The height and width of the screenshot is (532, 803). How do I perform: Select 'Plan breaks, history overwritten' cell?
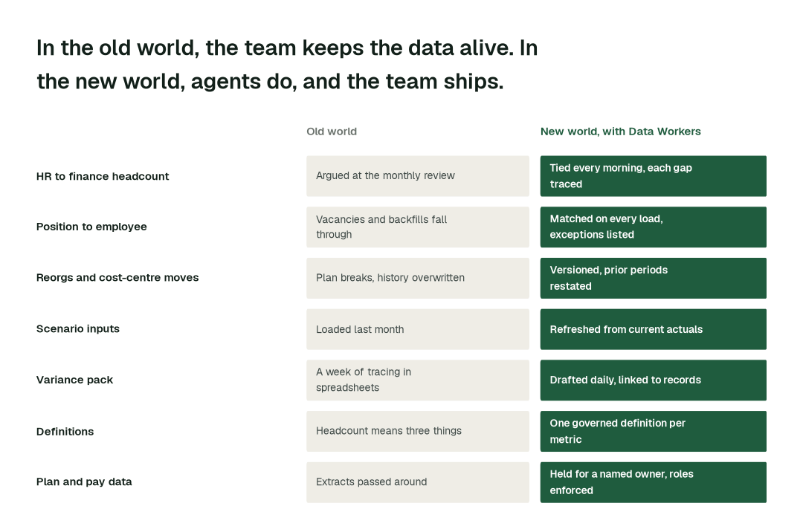(417, 279)
